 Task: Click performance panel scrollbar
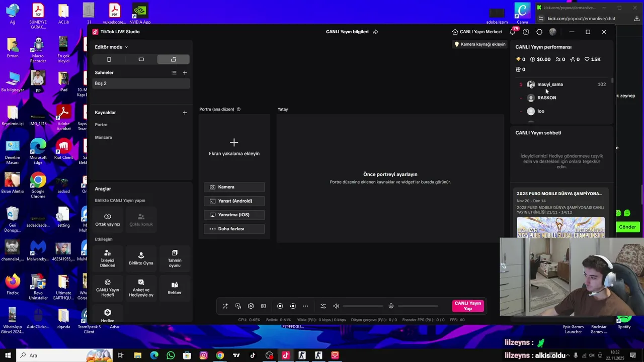(612, 80)
